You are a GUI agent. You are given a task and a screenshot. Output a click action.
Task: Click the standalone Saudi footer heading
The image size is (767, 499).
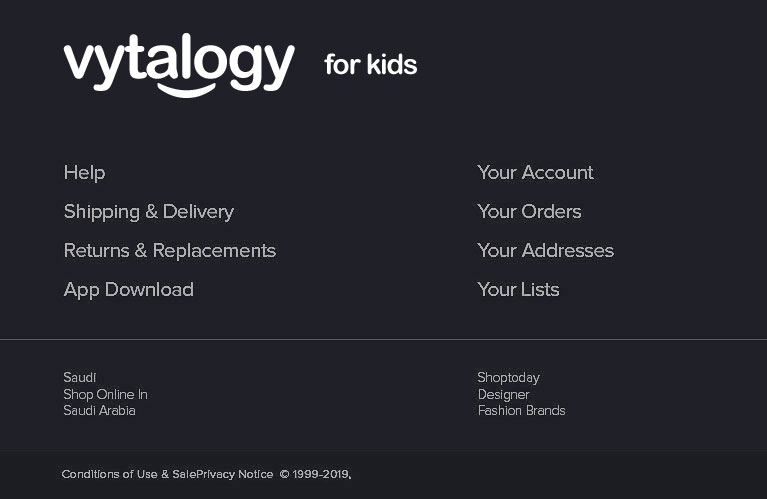[80, 378]
